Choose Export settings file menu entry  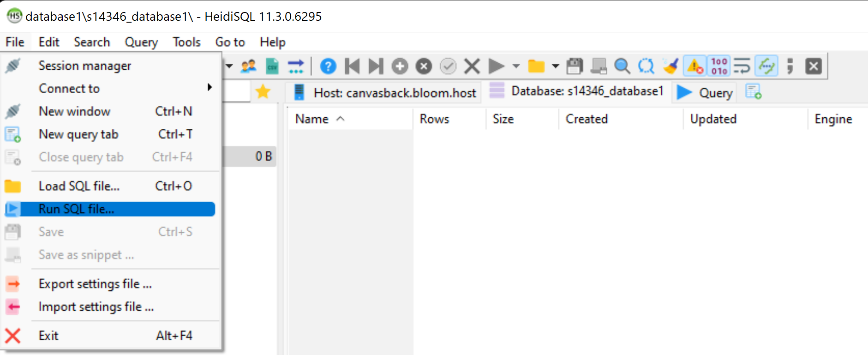pyautogui.click(x=95, y=284)
